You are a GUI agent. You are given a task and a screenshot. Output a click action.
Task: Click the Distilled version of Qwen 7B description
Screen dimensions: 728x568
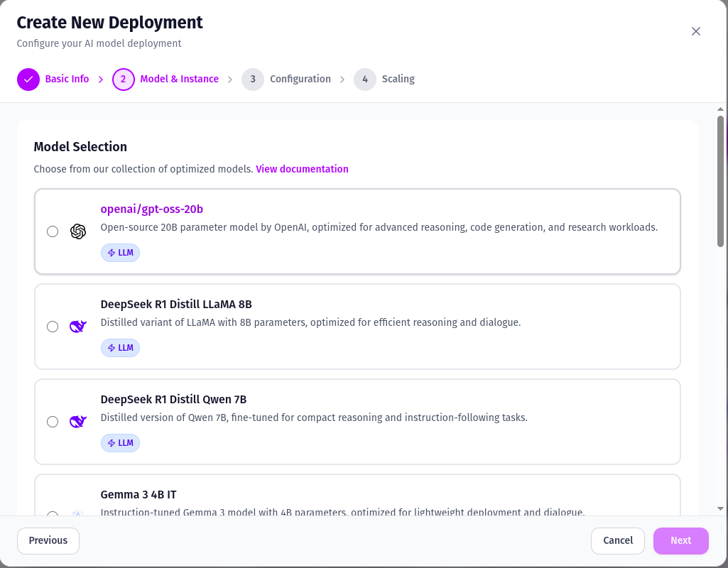(x=314, y=417)
